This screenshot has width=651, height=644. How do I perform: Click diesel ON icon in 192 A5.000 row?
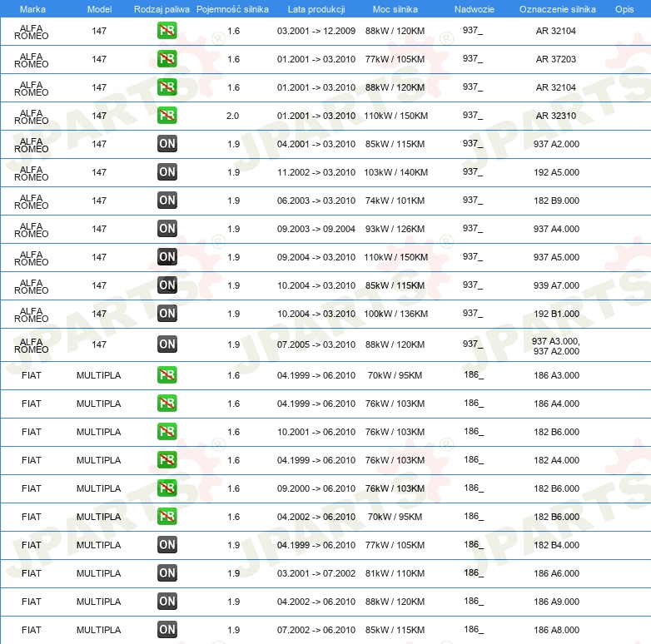166,171
